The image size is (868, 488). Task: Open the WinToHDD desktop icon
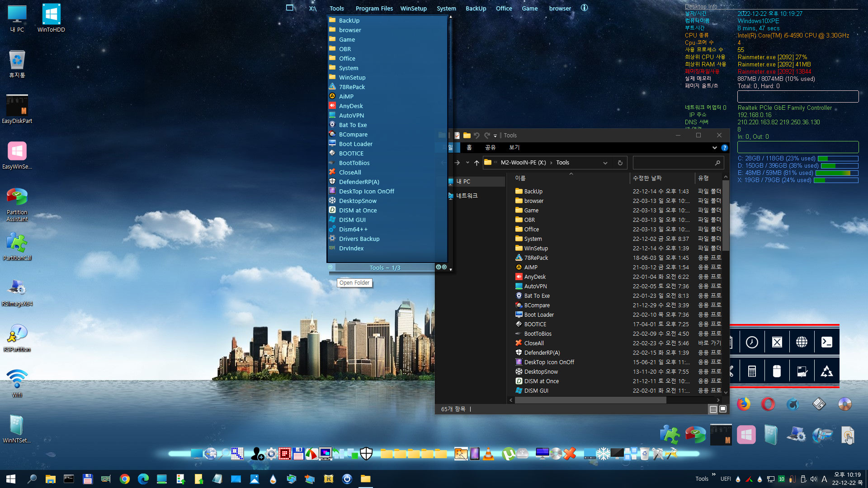pos(51,18)
